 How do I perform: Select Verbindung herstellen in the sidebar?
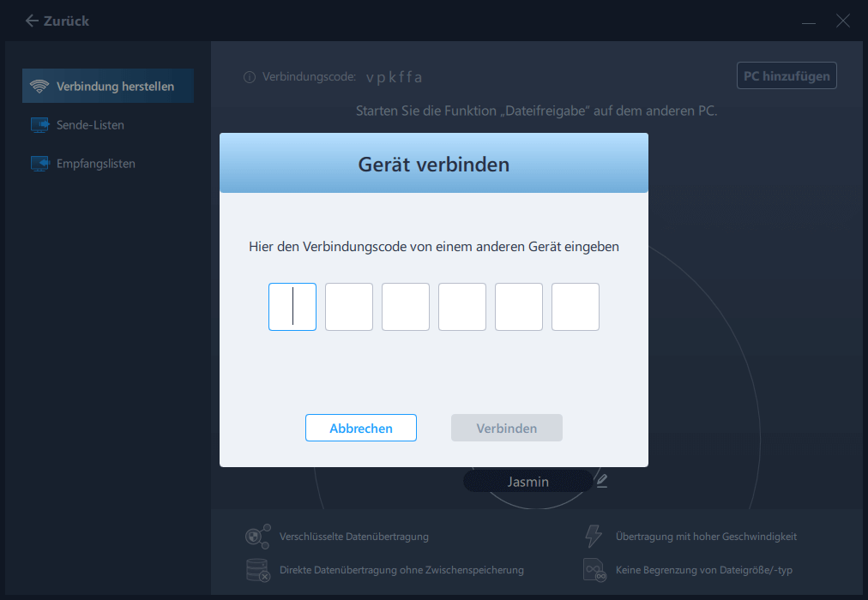[x=108, y=86]
